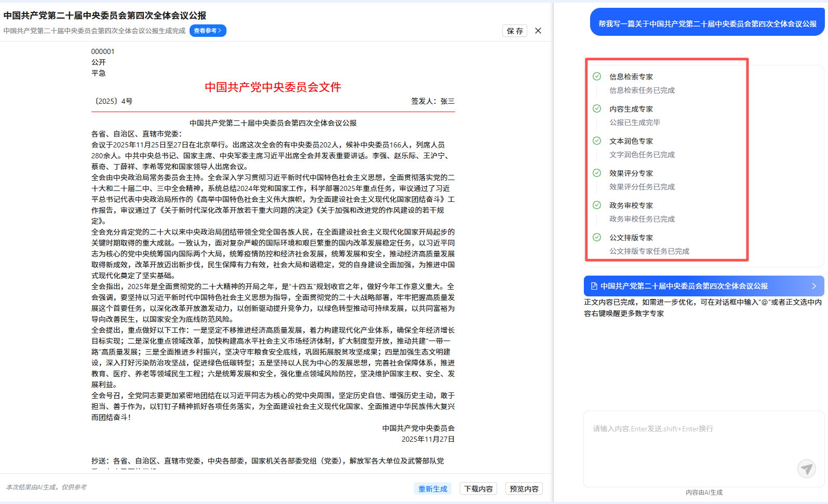The width and height of the screenshot is (828, 504).
Task: Click the 效果评分专家 green check icon
Action: (x=597, y=173)
